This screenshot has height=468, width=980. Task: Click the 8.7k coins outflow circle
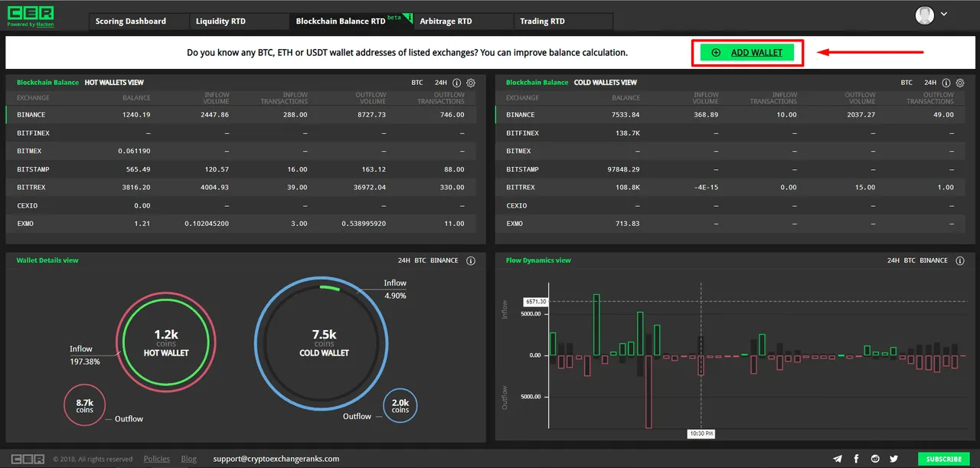[84, 406]
